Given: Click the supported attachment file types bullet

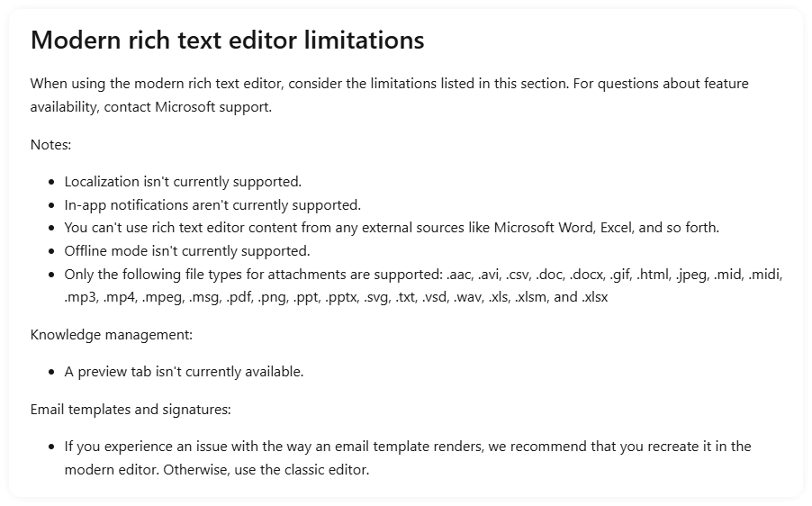Looking at the screenshot, I should tap(423, 285).
